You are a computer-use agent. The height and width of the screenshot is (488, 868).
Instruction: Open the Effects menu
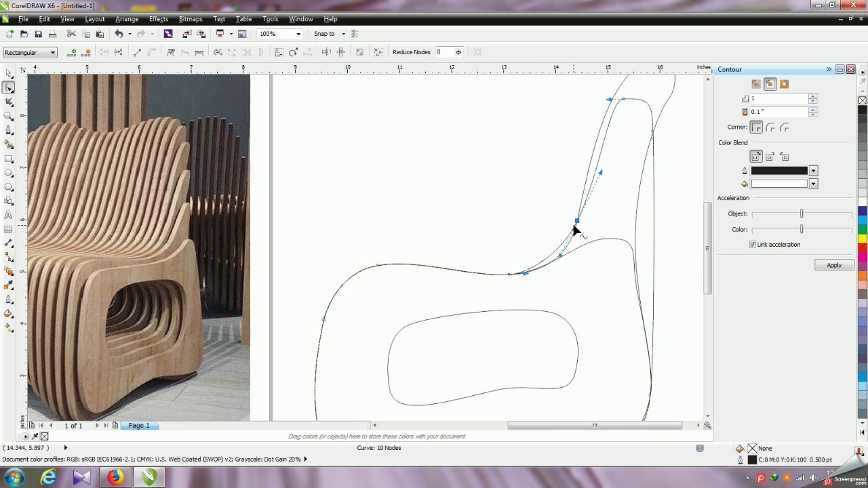pos(158,19)
